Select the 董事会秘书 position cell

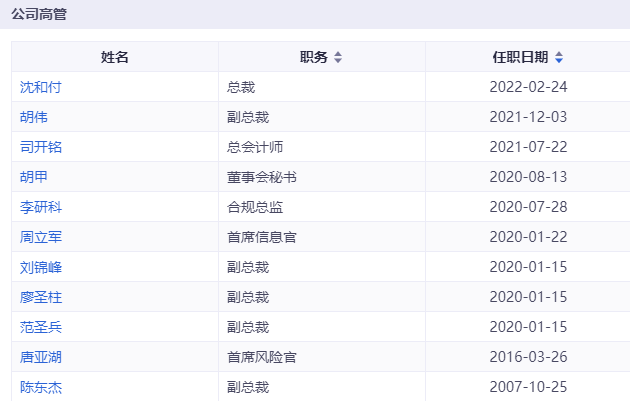[x=262, y=177]
